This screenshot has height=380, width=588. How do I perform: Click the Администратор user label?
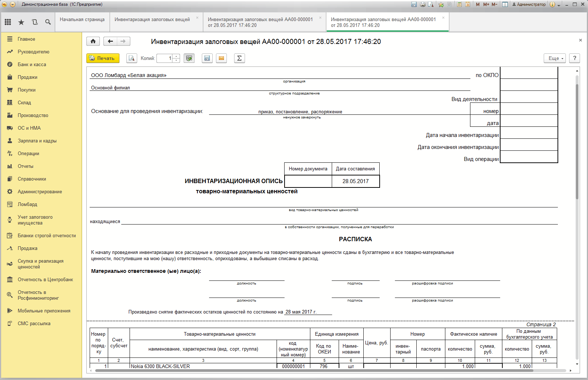pos(529,4)
